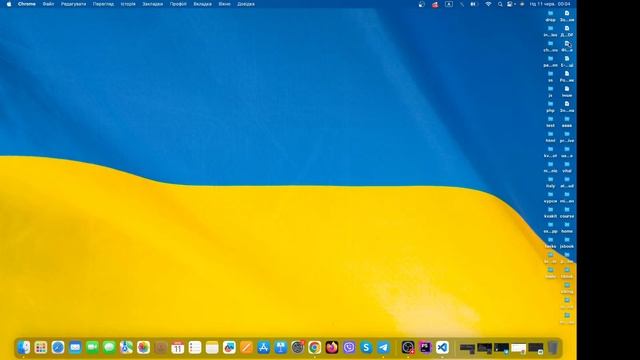Open Skype from the dock
Viewport: 640px width, 360px height.
pyautogui.click(x=366, y=347)
